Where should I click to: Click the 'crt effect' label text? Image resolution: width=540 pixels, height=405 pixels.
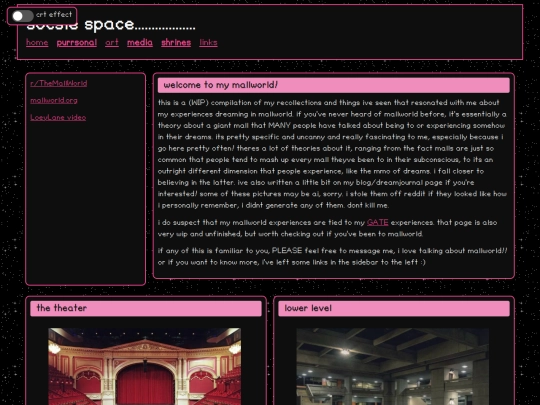[x=54, y=14]
